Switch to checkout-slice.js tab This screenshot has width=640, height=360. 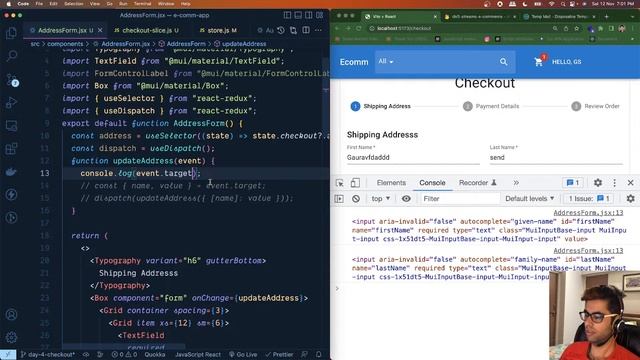[x=146, y=30]
